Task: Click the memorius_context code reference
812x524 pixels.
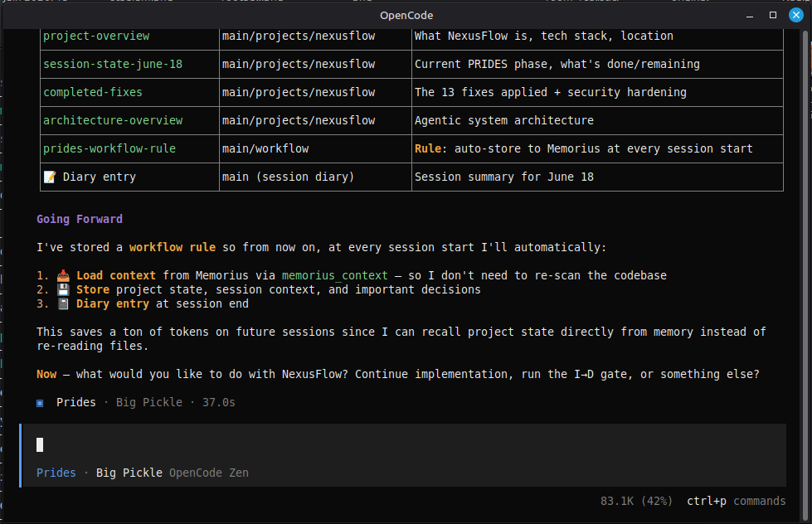Action: (334, 275)
